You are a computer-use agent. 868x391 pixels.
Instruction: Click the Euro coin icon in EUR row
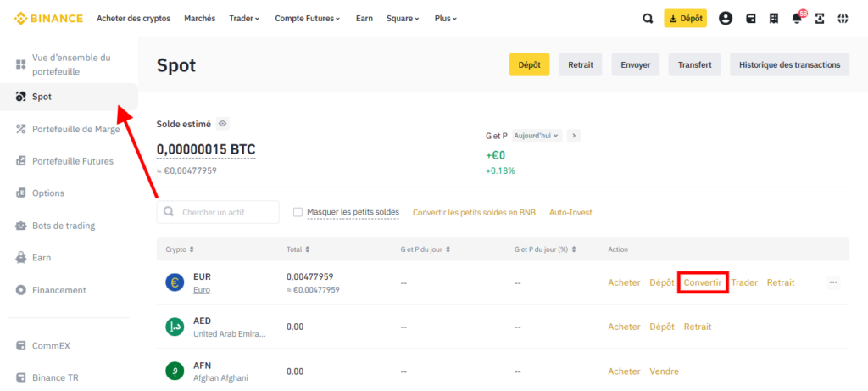pos(175,282)
